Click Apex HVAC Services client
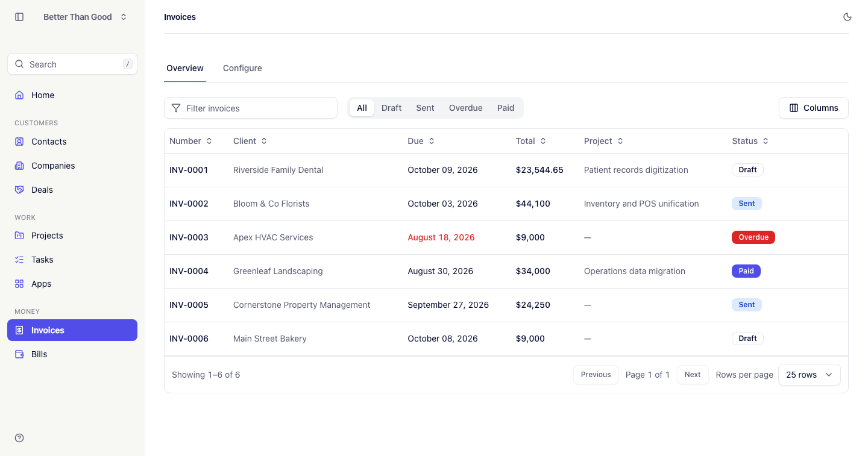 pyautogui.click(x=273, y=237)
